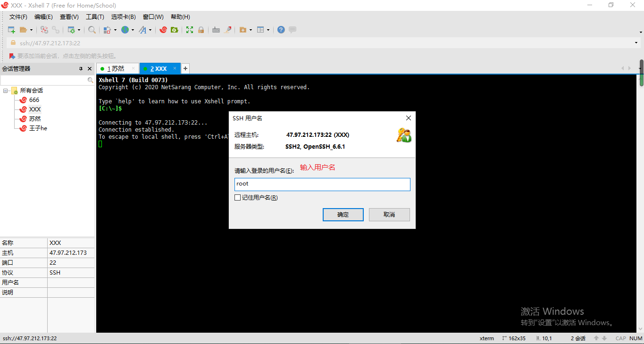Click the folder-plus toolbar icon

point(243,30)
